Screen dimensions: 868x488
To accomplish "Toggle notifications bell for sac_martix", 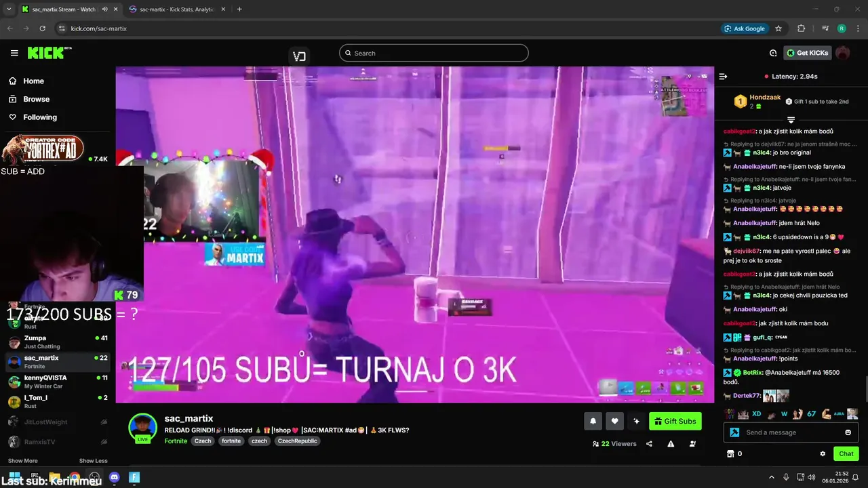I will pos(593,421).
